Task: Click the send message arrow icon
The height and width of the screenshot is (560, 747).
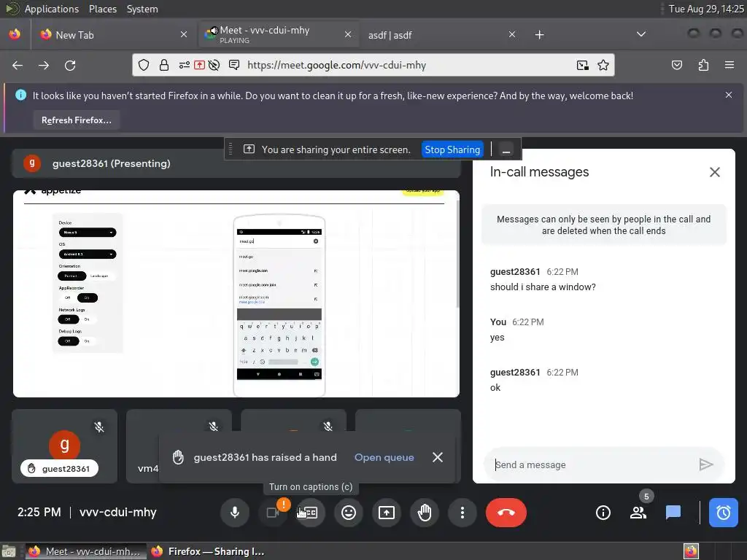Action: click(x=705, y=464)
